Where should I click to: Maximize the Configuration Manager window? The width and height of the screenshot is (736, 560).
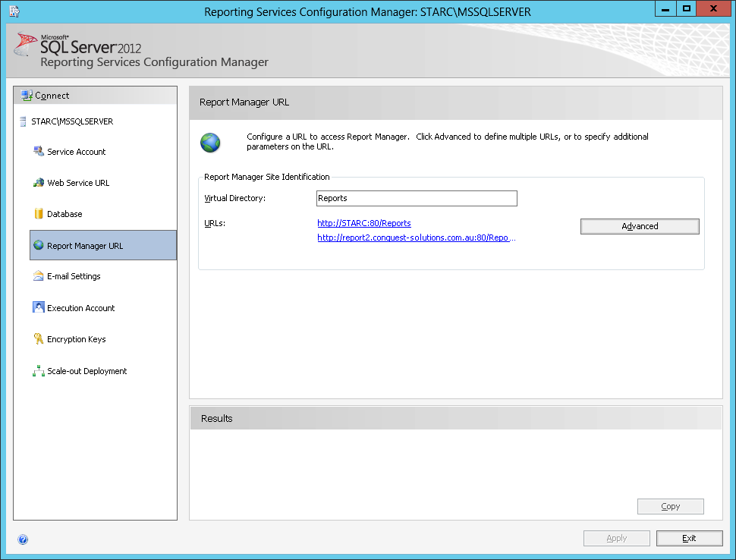click(686, 9)
